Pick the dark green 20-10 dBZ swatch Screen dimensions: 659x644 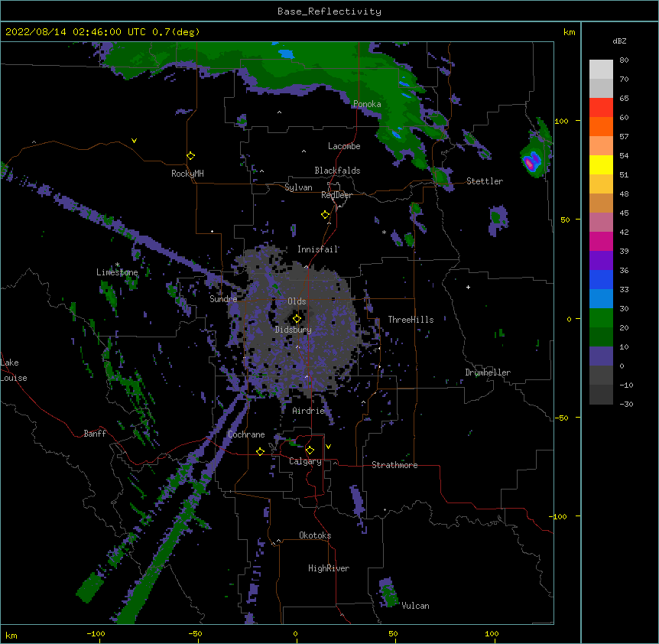pos(601,337)
